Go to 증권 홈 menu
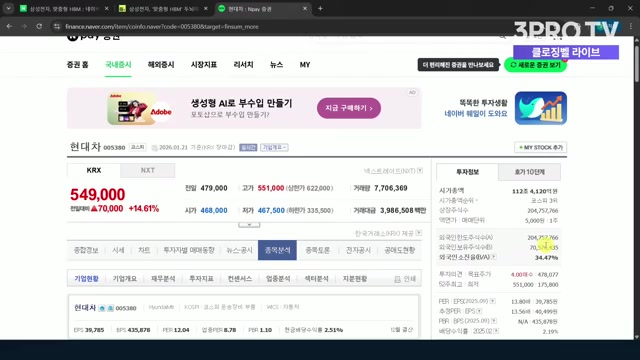 pos(78,64)
